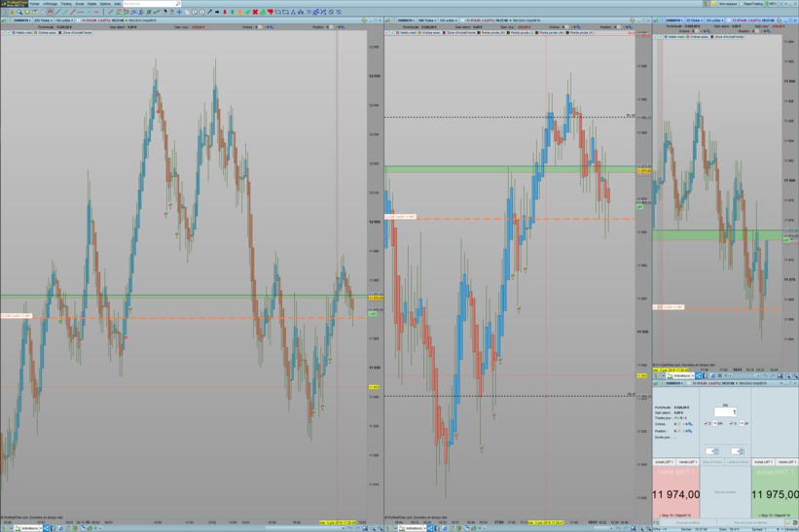The height and width of the screenshot is (532, 799).
Task: Open Indicateurs button under right chart
Action: pyautogui.click(x=680, y=375)
